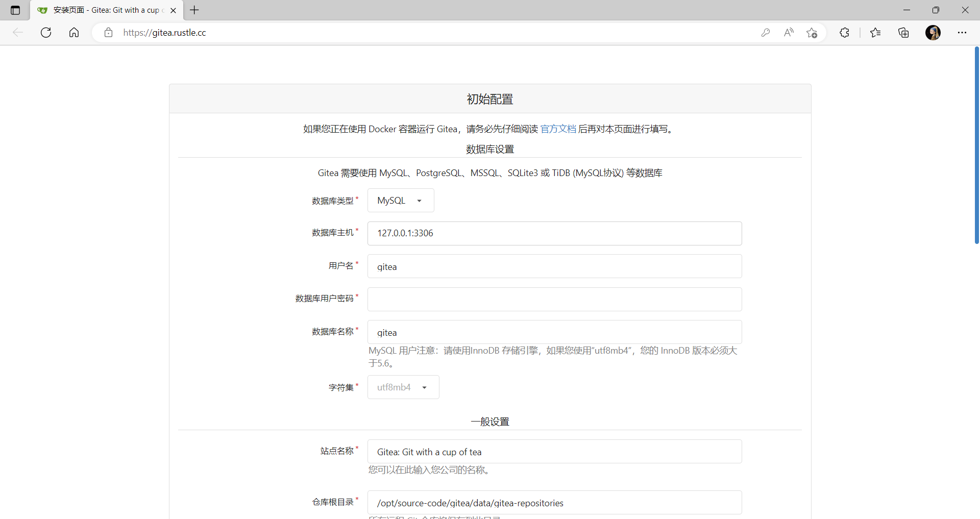Click the vertical page scrollbar

tap(976, 145)
